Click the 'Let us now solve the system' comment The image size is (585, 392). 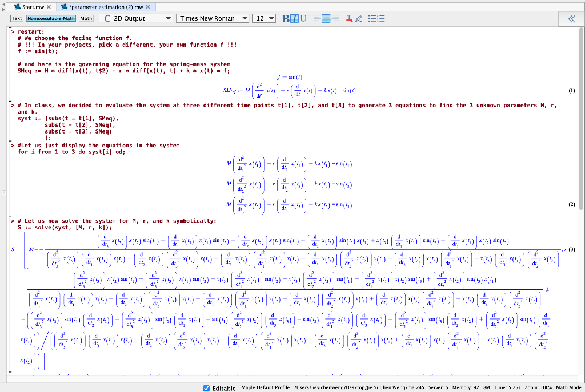click(x=117, y=221)
